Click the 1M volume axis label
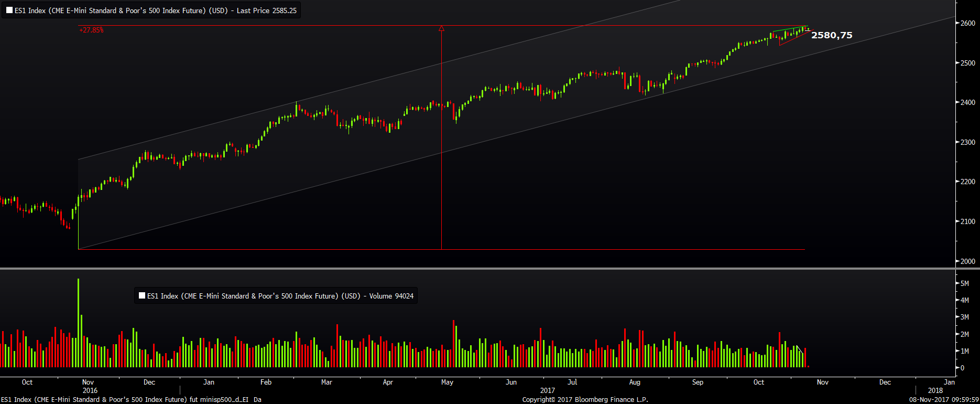Image resolution: width=980 pixels, height=404 pixels. 965,351
